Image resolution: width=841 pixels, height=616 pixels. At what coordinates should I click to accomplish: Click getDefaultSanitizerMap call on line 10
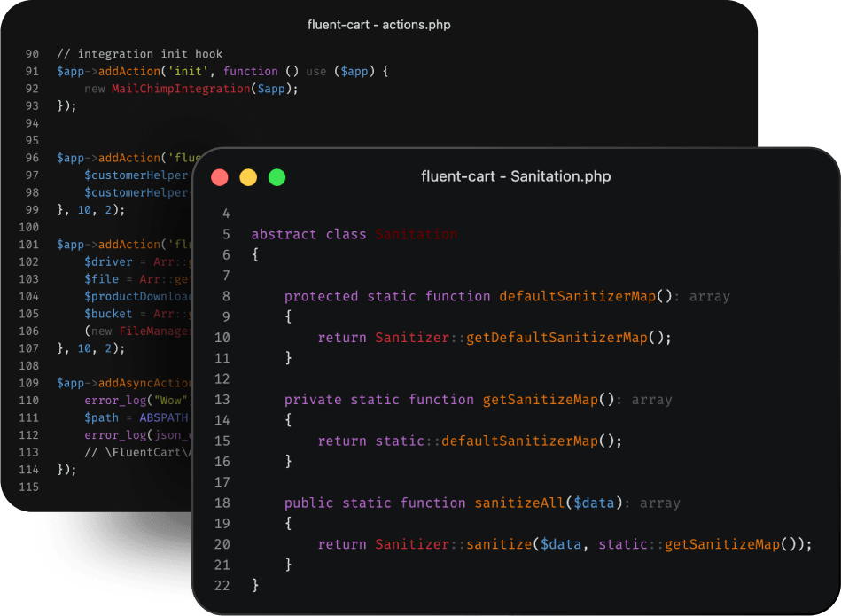(544, 337)
